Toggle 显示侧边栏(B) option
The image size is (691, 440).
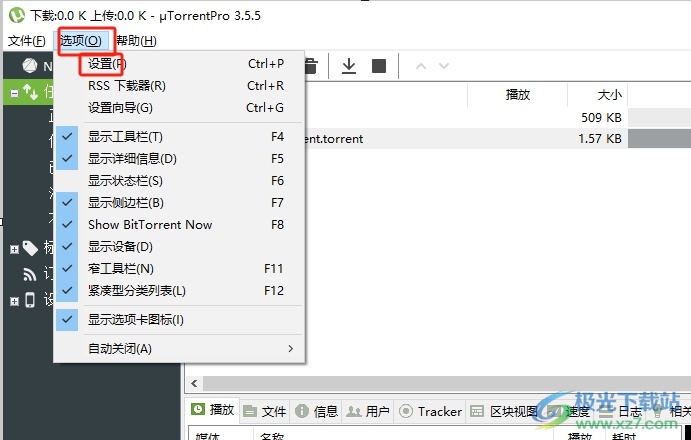179,203
